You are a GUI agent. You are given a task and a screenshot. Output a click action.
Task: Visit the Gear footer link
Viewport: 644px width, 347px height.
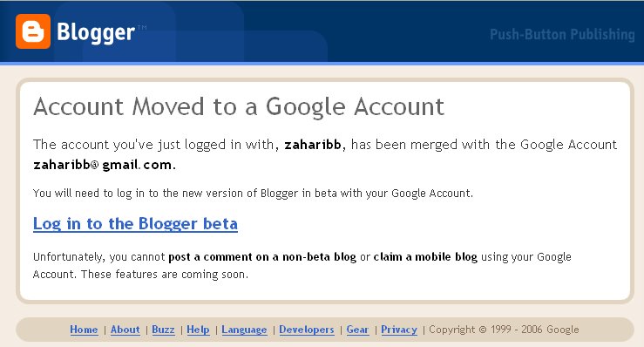pyautogui.click(x=357, y=330)
